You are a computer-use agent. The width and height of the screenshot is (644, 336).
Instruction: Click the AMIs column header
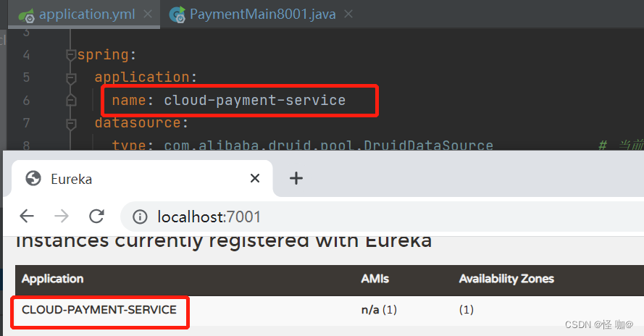[x=375, y=279]
